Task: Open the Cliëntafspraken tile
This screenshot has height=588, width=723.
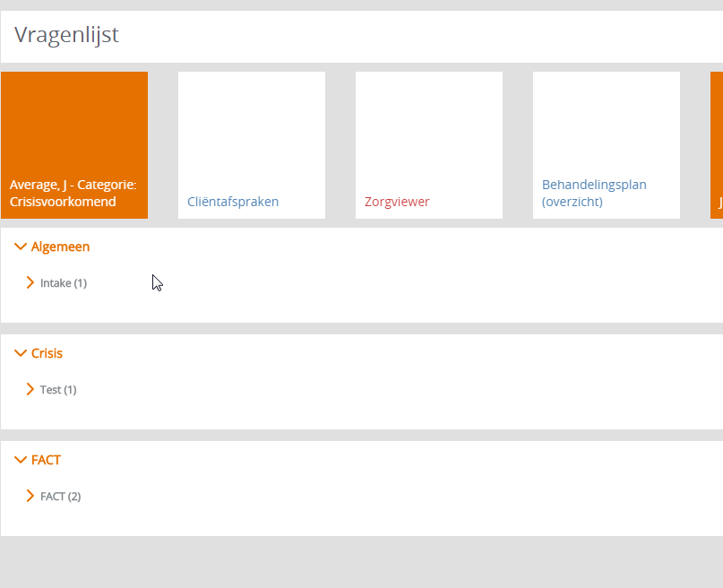Action: (x=252, y=145)
